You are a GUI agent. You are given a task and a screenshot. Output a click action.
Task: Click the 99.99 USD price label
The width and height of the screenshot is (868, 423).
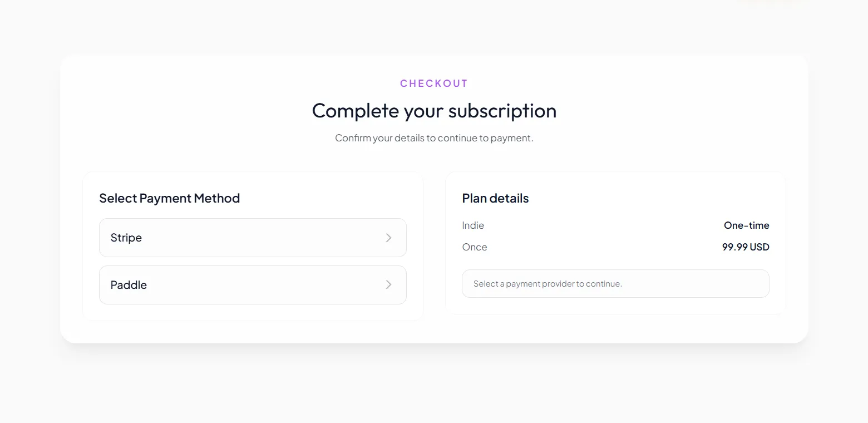tap(745, 247)
